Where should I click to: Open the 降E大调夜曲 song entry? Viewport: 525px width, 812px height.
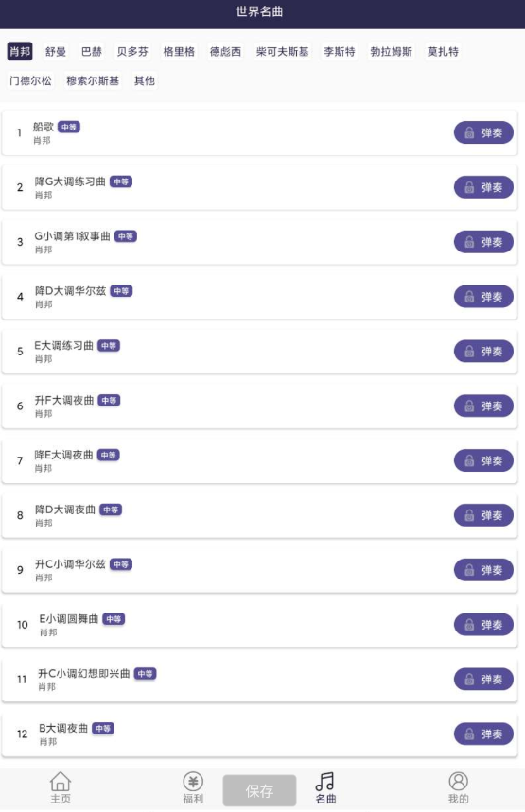click(259, 461)
